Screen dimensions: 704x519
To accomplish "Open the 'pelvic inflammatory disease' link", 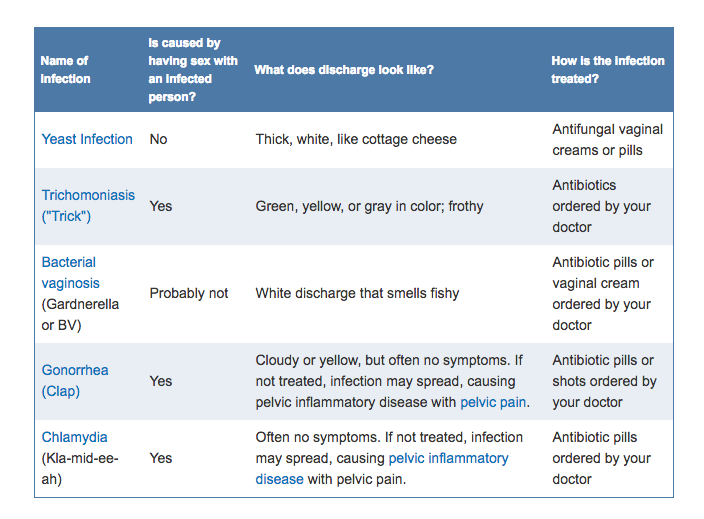I will pos(448,458).
